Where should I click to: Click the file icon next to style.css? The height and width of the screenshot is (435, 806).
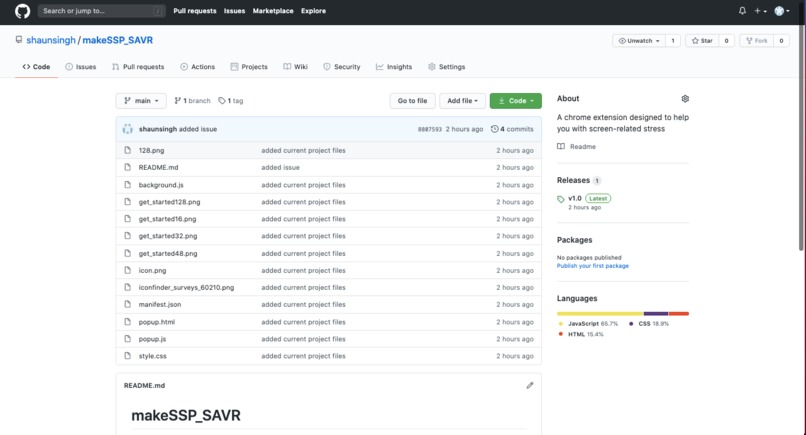(127, 356)
